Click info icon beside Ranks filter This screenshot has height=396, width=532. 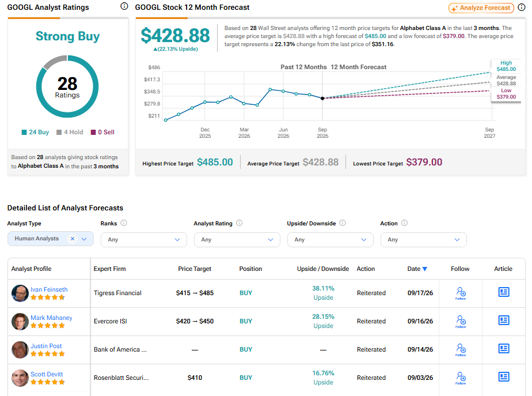pos(124,223)
